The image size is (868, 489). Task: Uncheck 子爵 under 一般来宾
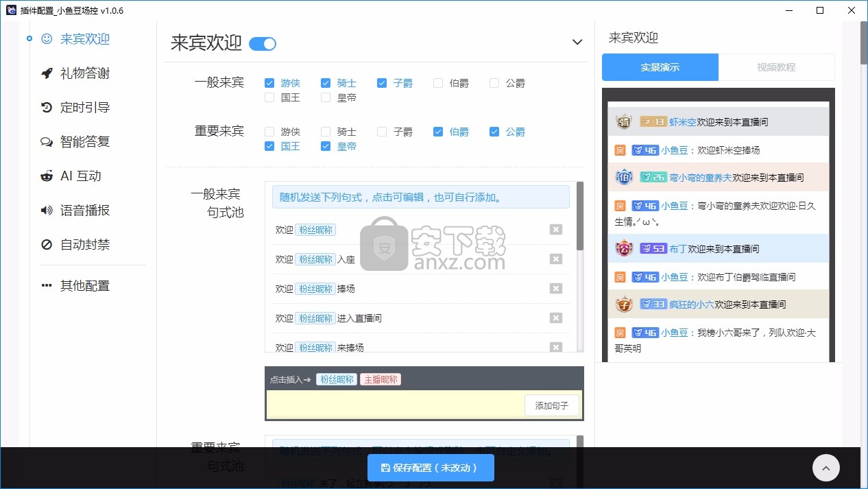[382, 83]
